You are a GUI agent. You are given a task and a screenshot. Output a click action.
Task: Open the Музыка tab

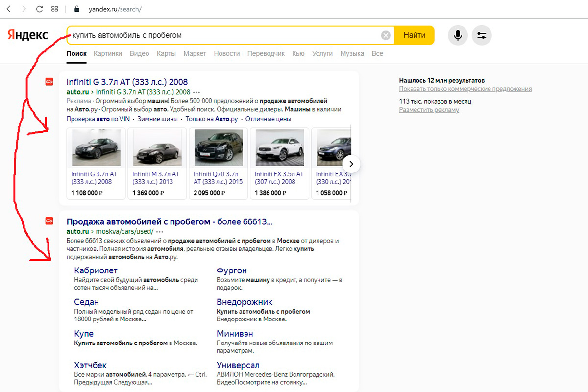click(x=352, y=53)
